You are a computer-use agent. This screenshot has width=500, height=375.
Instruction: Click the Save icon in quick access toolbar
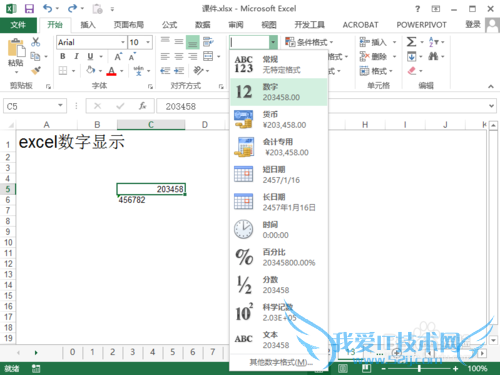pos(29,9)
